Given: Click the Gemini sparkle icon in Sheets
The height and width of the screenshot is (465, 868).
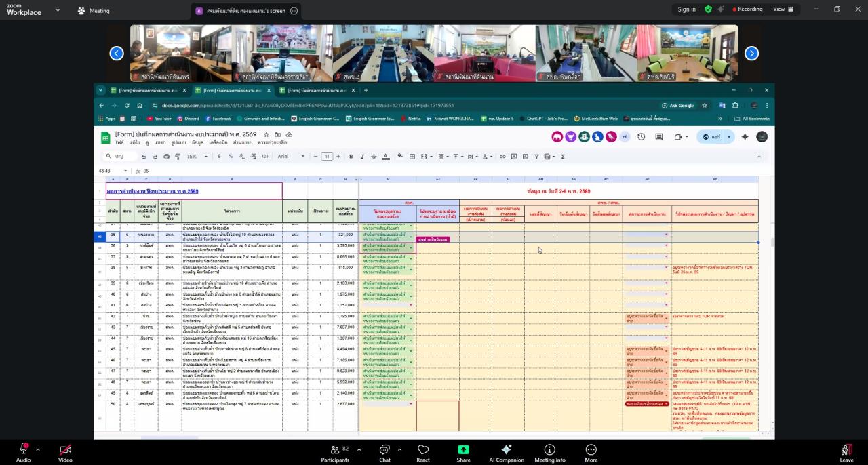Looking at the screenshot, I should pyautogui.click(x=745, y=137).
